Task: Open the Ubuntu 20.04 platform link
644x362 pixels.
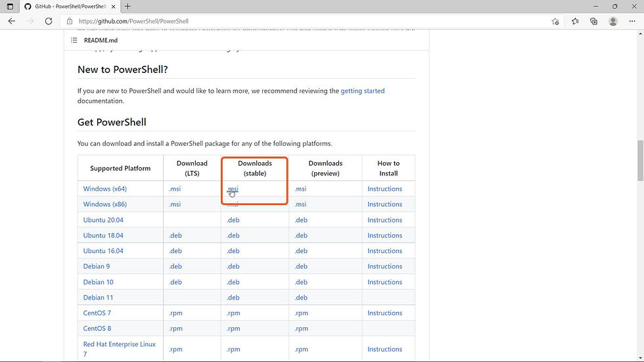Action: (103, 220)
